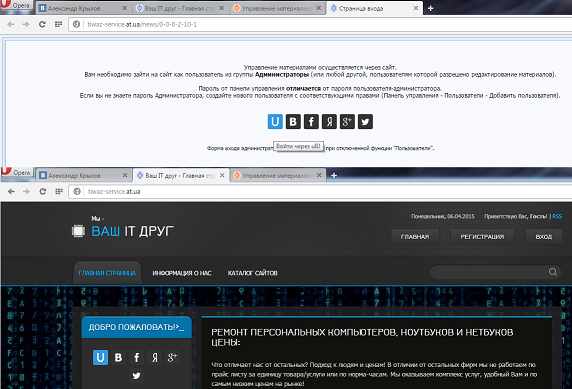
Task: Click the ГЛАВНАЯ button
Action: point(415,237)
